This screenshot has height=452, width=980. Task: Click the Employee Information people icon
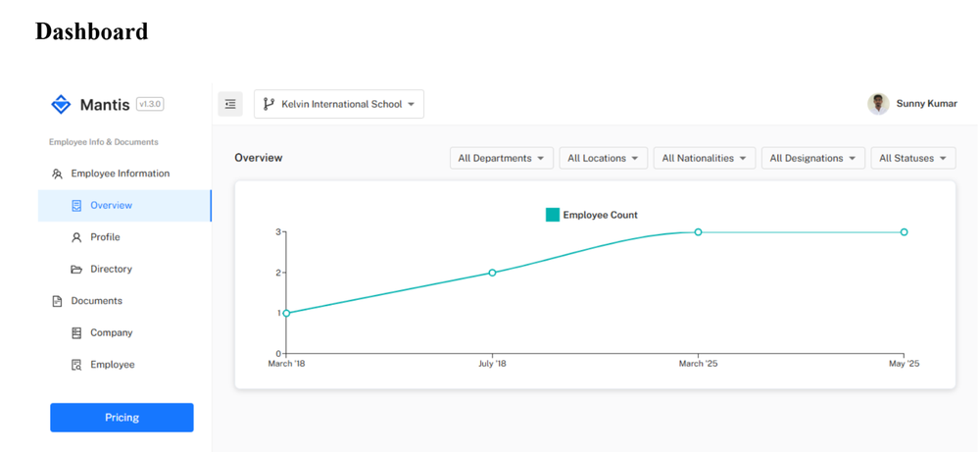click(57, 174)
